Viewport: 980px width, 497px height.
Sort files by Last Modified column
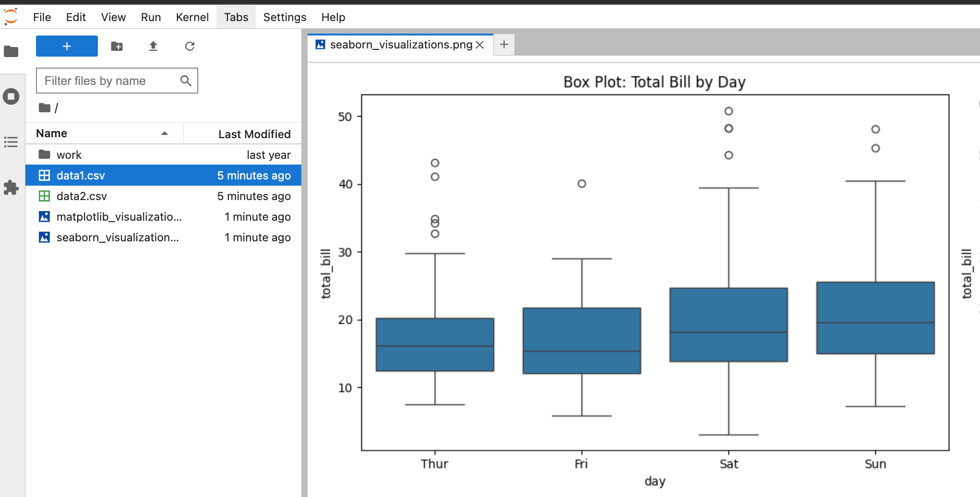pos(254,134)
